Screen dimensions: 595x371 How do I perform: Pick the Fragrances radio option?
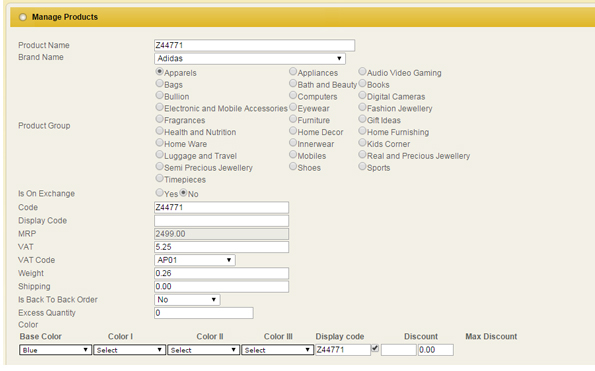click(159, 119)
